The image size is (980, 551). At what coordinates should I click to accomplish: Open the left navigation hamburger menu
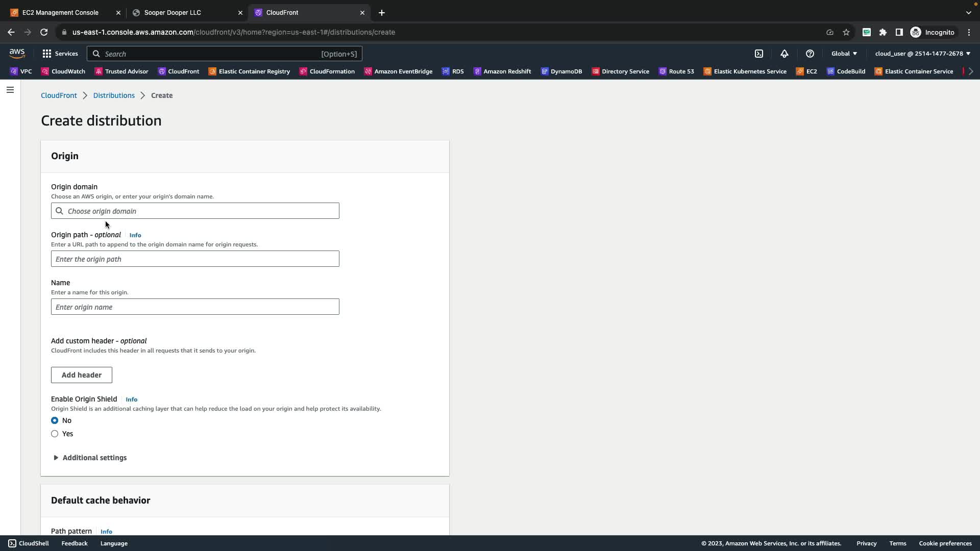pyautogui.click(x=10, y=90)
